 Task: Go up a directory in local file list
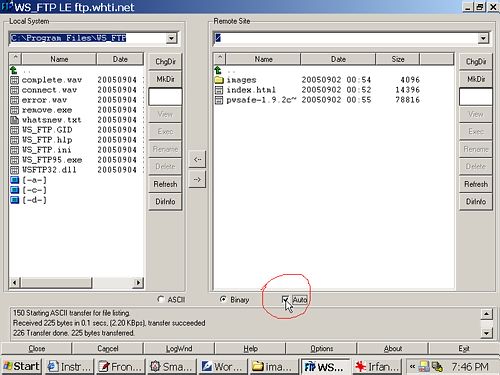point(14,70)
